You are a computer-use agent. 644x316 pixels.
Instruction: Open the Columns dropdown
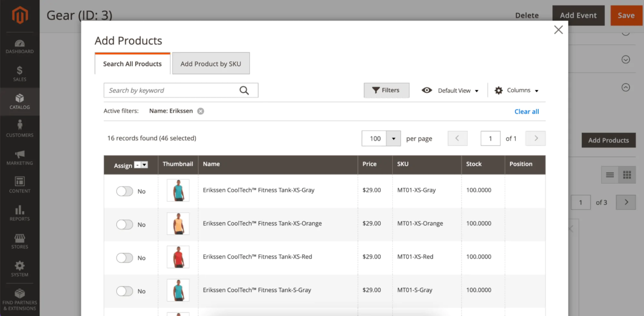(517, 90)
